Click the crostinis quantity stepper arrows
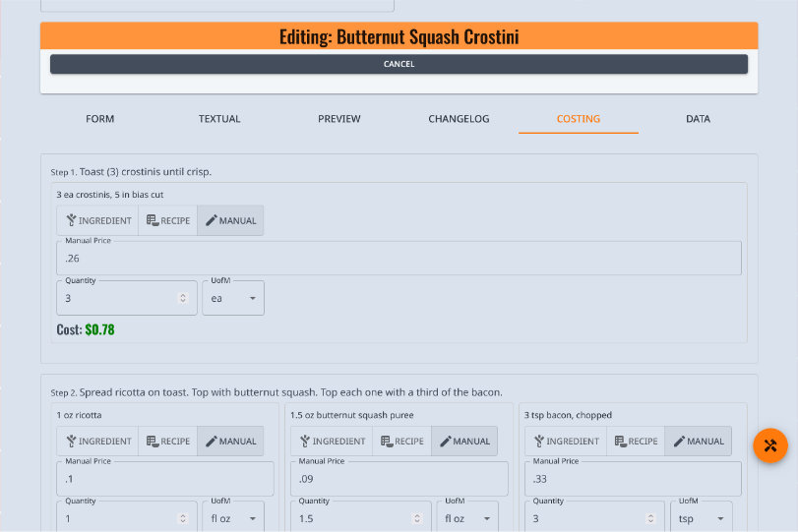Image resolution: width=798 pixels, height=532 pixels. tap(182, 298)
